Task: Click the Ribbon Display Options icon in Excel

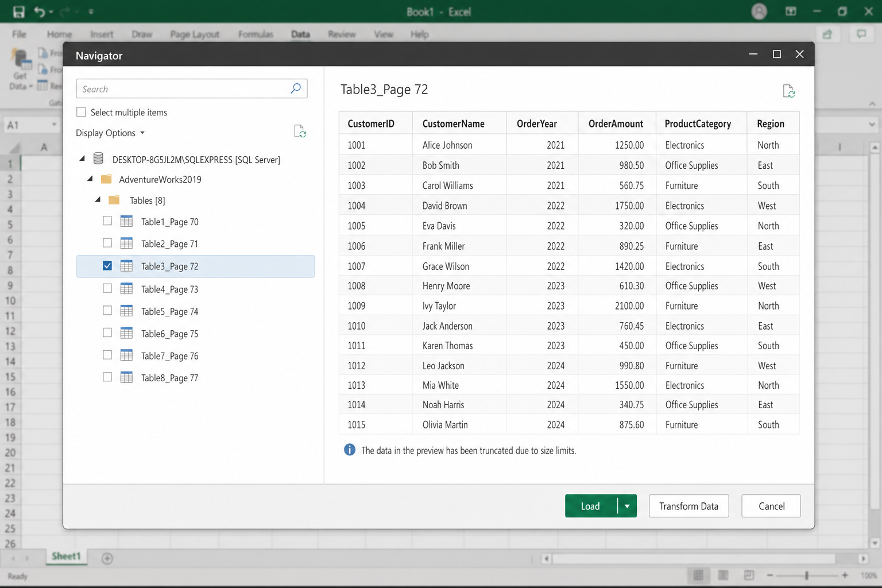Action: (x=791, y=11)
